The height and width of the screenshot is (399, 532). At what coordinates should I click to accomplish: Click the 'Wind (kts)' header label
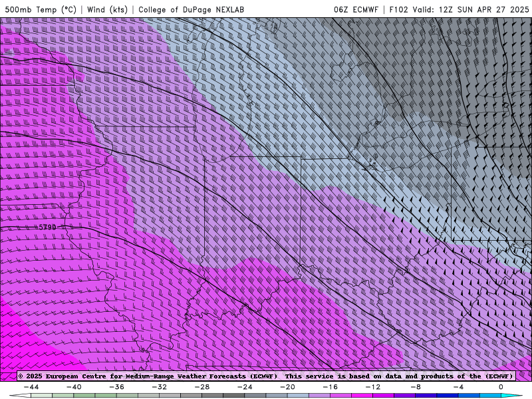coord(107,9)
